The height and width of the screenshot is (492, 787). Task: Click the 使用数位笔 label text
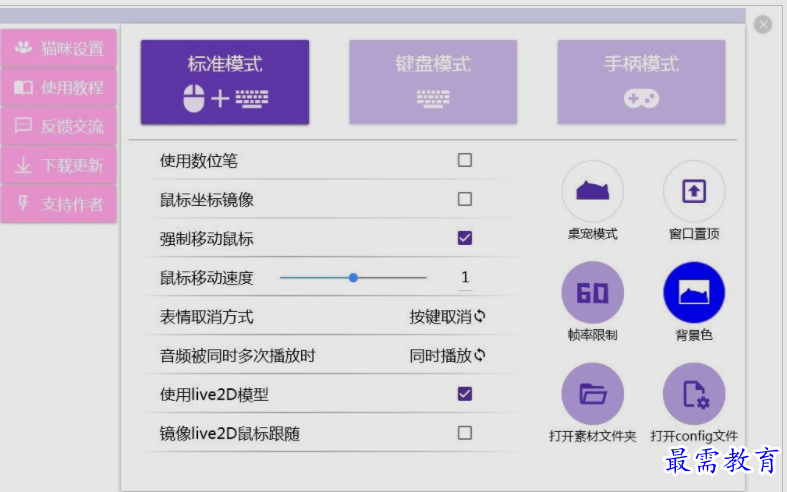[199, 161]
